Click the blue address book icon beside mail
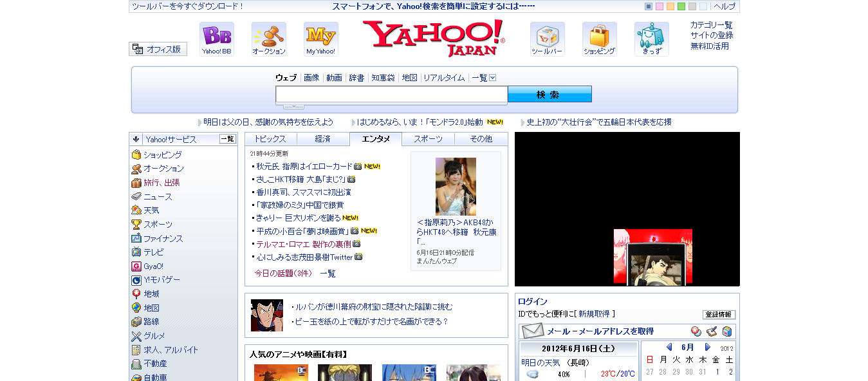This screenshot has width=868, height=381. [x=727, y=331]
